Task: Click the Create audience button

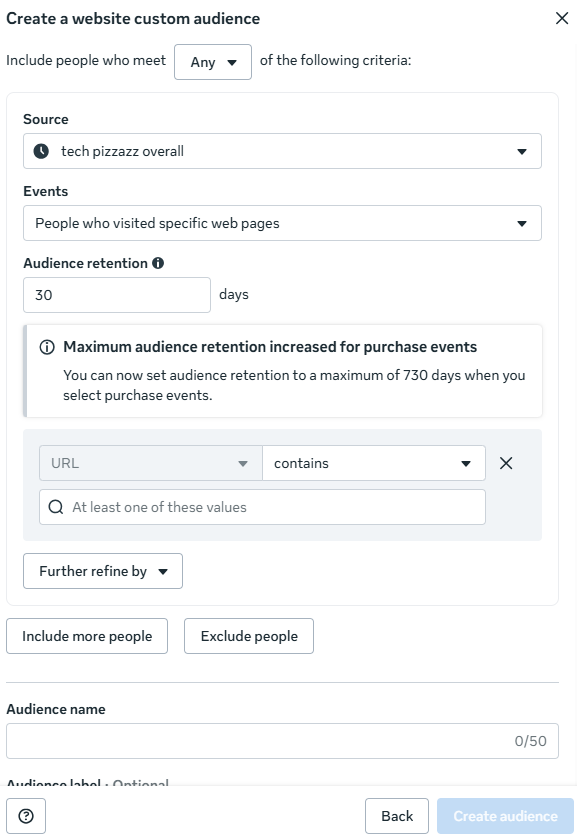Action: [x=505, y=816]
